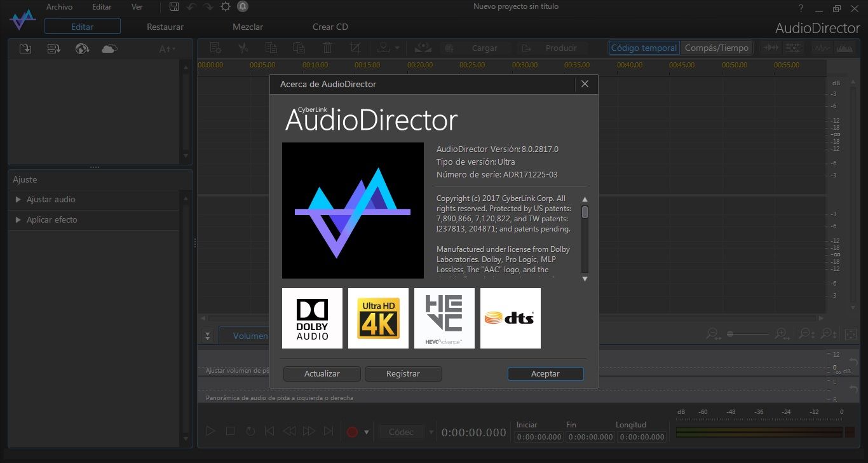Click the Actualizar button
This screenshot has height=463, width=868.
tap(322, 374)
